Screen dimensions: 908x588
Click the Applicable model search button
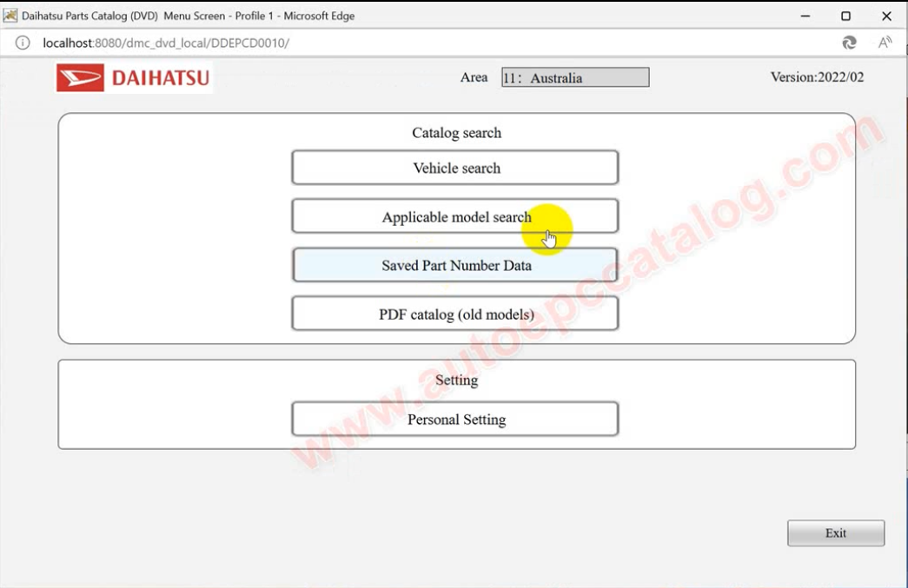pos(454,216)
